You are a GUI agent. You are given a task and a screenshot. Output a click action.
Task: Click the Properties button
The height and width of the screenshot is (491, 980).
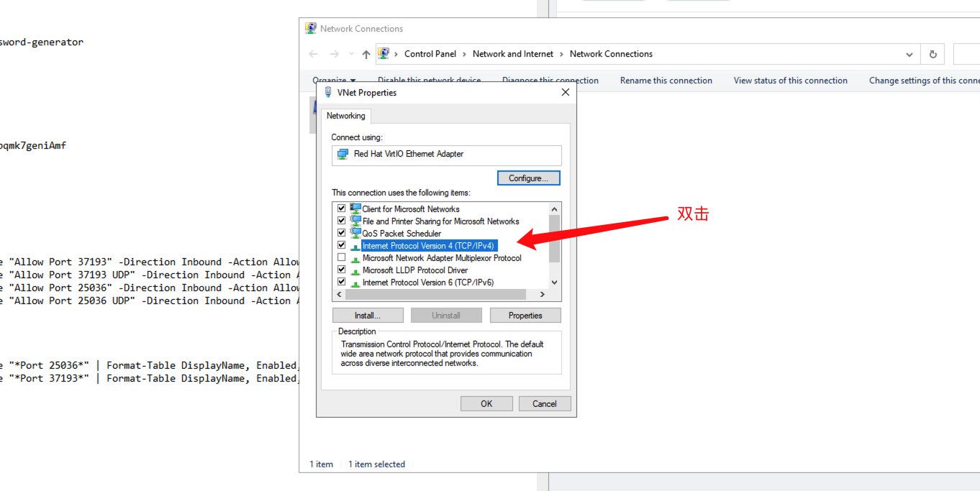coord(525,316)
